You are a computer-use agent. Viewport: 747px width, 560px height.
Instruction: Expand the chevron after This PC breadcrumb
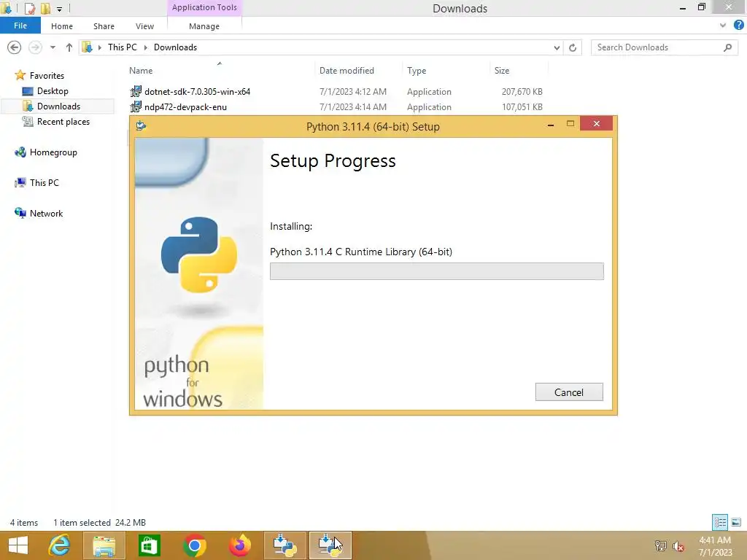coord(145,47)
